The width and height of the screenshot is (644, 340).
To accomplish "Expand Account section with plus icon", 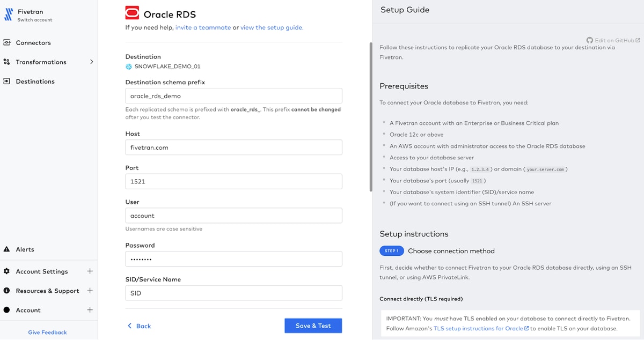I will pos(90,310).
